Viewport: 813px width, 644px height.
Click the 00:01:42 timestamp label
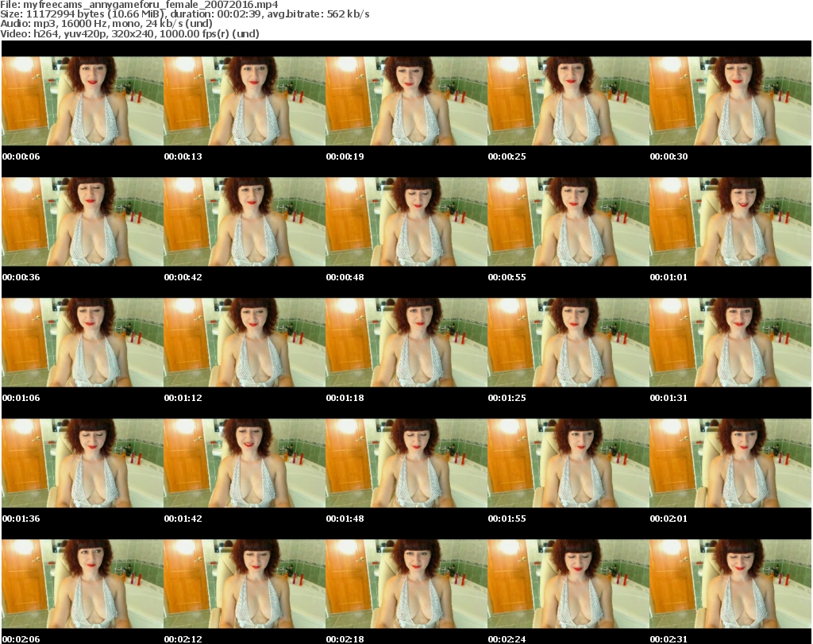(x=183, y=519)
